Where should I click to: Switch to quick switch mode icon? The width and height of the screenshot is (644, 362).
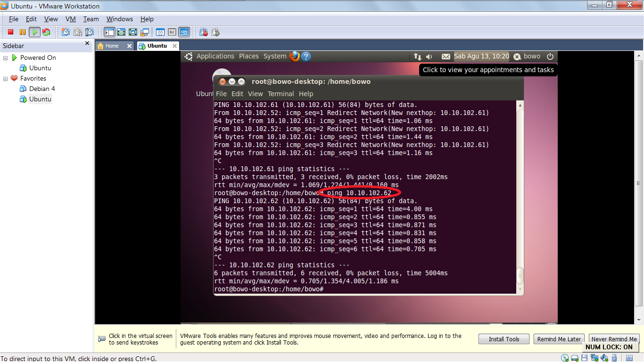point(121,32)
